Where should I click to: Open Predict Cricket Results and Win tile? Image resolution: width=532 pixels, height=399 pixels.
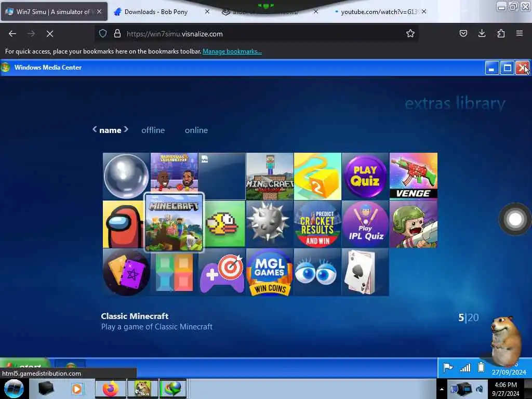coord(317,224)
